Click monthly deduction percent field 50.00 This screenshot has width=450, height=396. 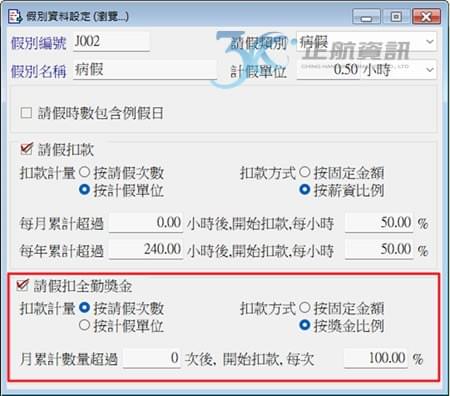tap(379, 223)
